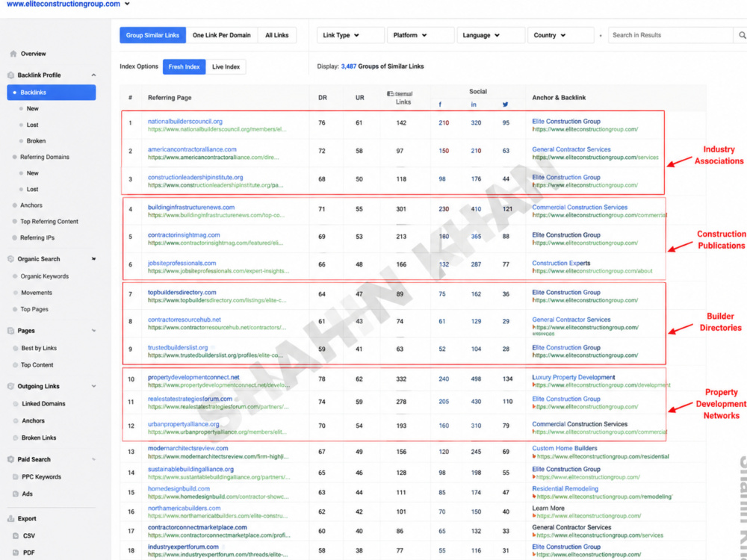This screenshot has height=560, width=747.
Task: Click the PPC Keywords icon
Action: pyautogui.click(x=16, y=476)
